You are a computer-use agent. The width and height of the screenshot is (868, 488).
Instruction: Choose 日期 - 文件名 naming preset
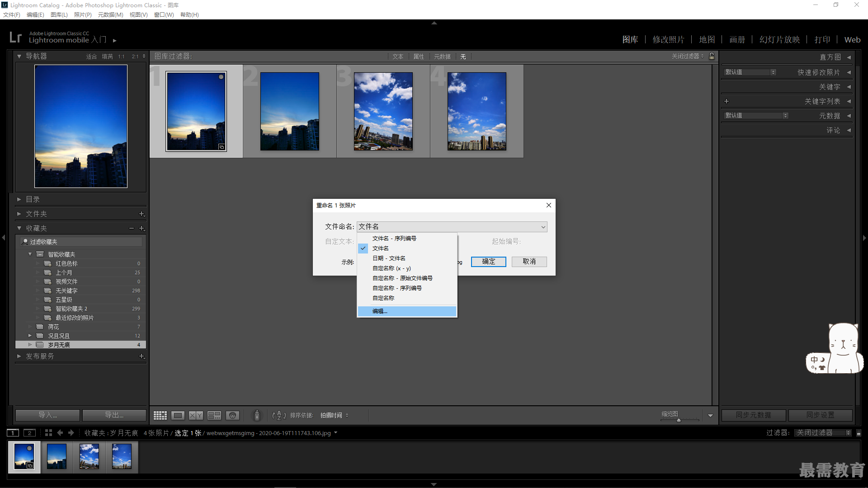(x=389, y=258)
